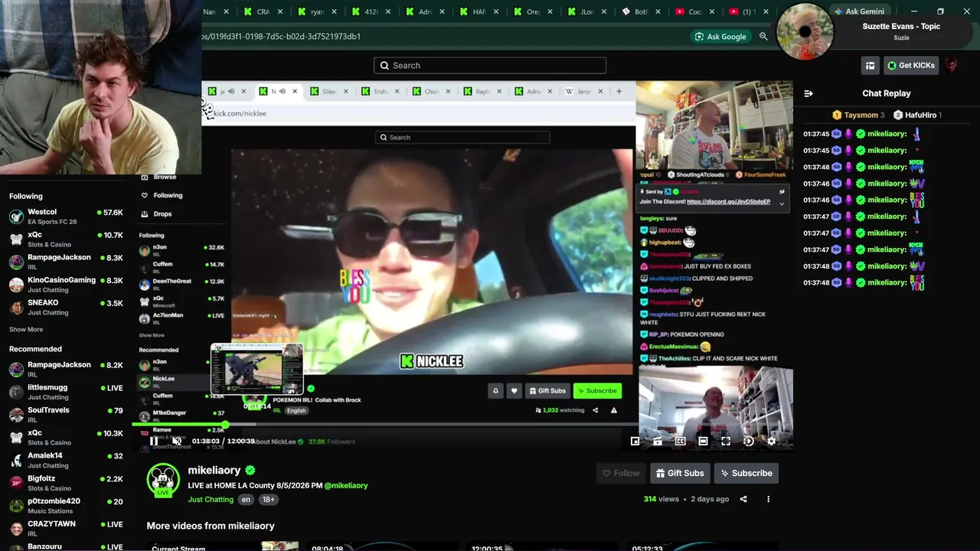Screen dimensions: 980x551
Task: Switch to the '412' browser tab
Action: [x=372, y=11]
